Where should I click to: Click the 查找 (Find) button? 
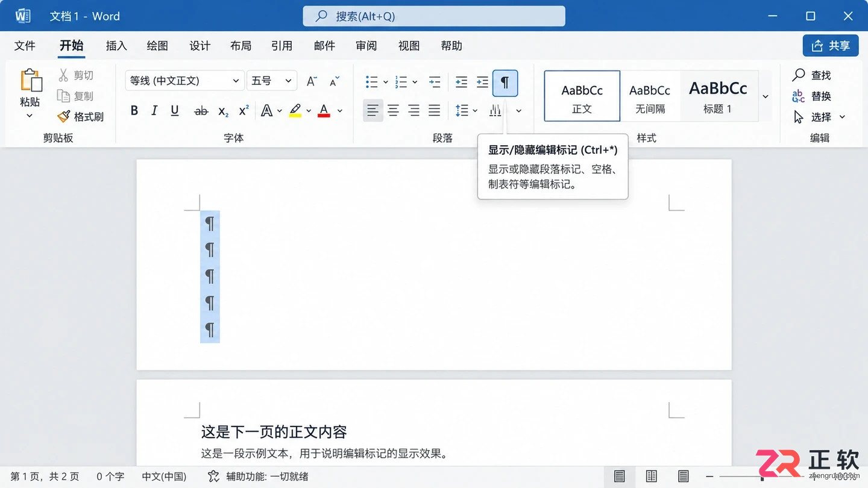click(812, 75)
